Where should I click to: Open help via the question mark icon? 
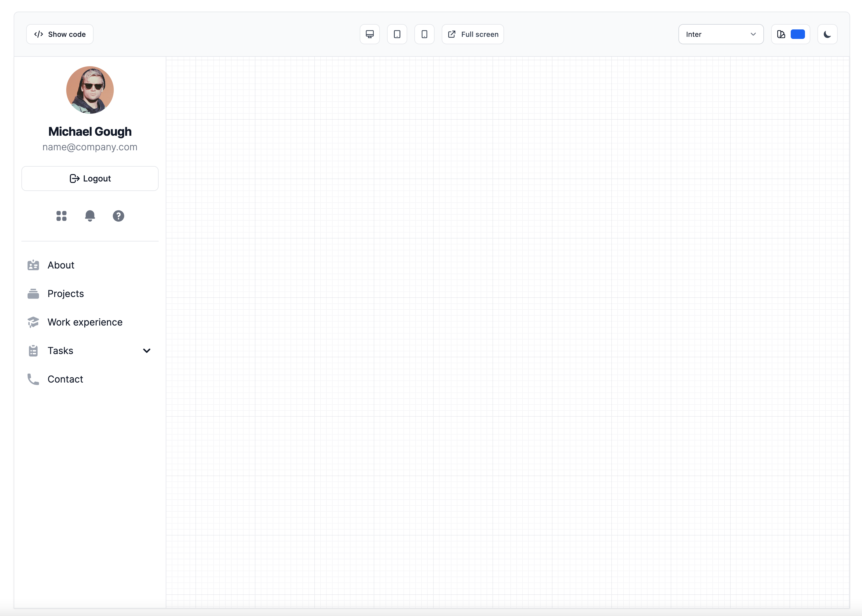coord(118,215)
